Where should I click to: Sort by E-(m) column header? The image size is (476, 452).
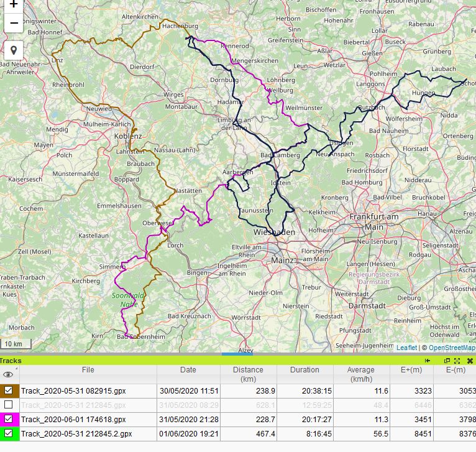(455, 374)
